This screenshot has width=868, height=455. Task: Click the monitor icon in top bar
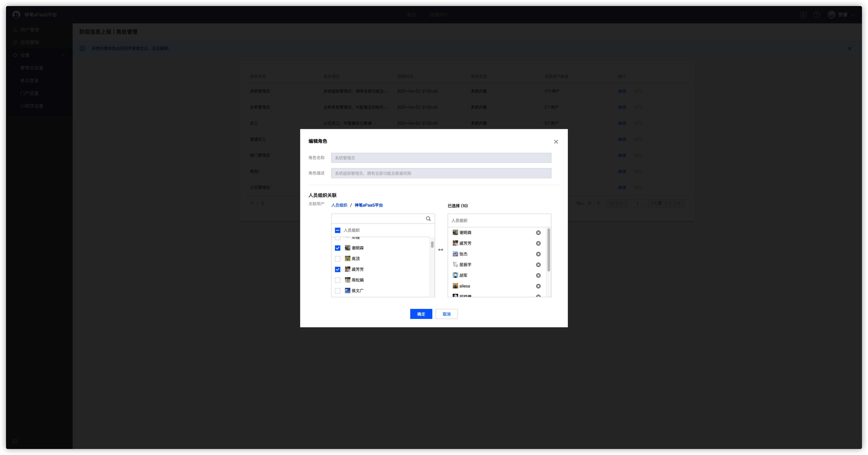tap(803, 15)
